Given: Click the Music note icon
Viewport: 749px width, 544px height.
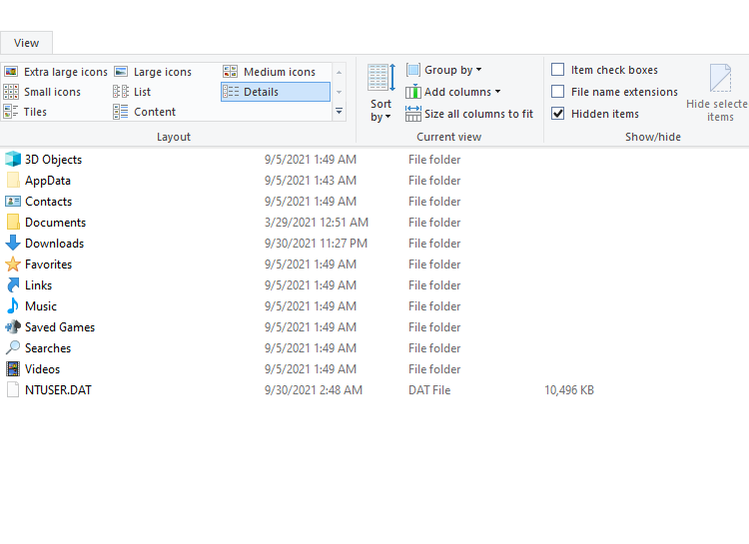Looking at the screenshot, I should tap(13, 306).
